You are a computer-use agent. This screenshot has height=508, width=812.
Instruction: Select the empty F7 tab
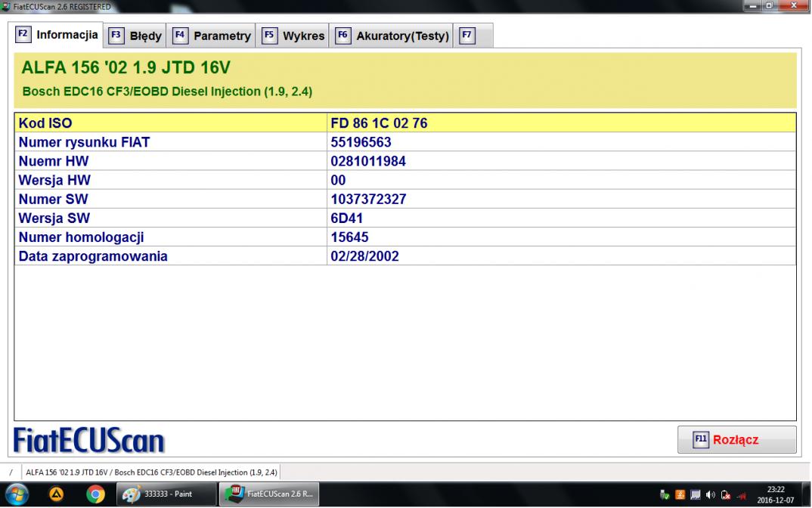point(473,36)
